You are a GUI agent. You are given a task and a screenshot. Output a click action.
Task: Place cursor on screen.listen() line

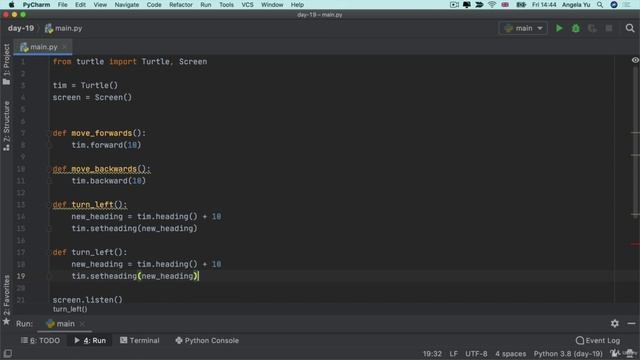point(87,300)
